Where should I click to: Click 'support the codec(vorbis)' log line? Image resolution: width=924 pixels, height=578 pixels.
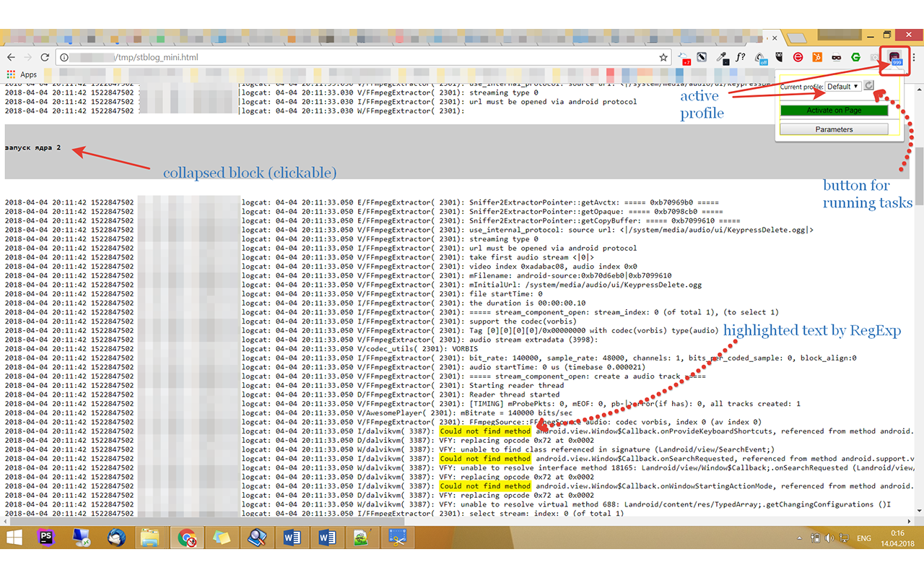point(524,322)
